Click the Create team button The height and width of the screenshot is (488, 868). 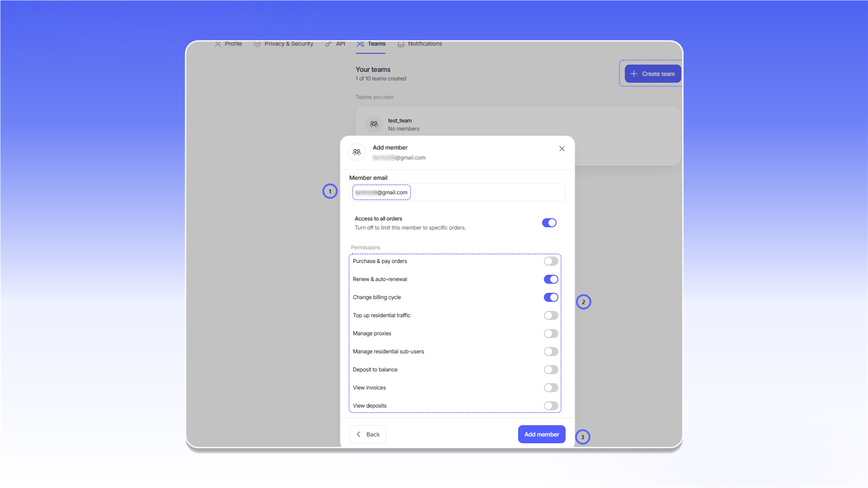click(x=653, y=74)
